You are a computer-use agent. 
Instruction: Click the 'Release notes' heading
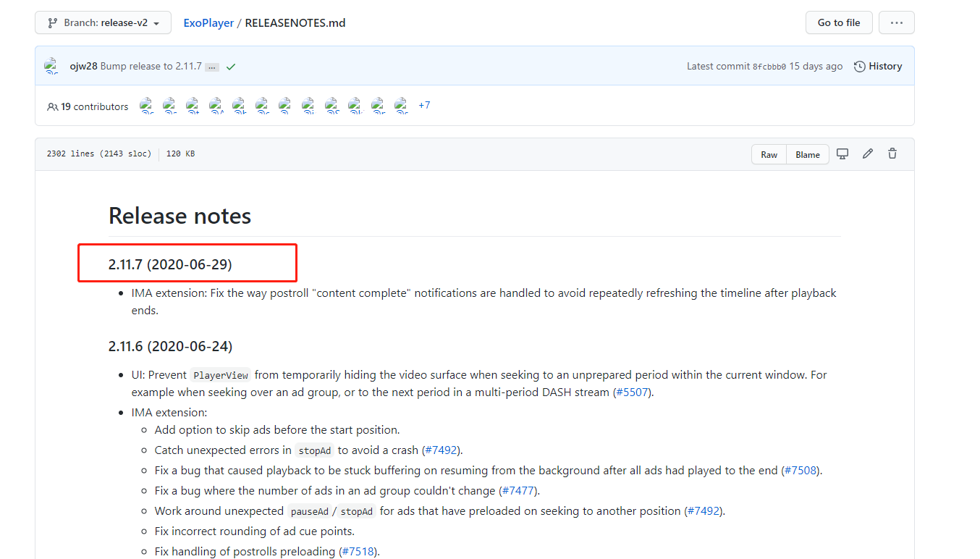(179, 216)
